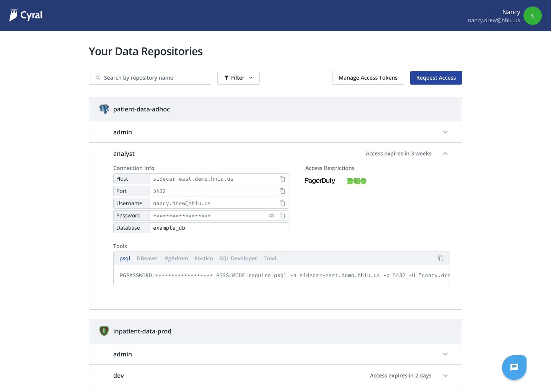Collapse the analyst section
This screenshot has height=392, width=551.
(445, 154)
